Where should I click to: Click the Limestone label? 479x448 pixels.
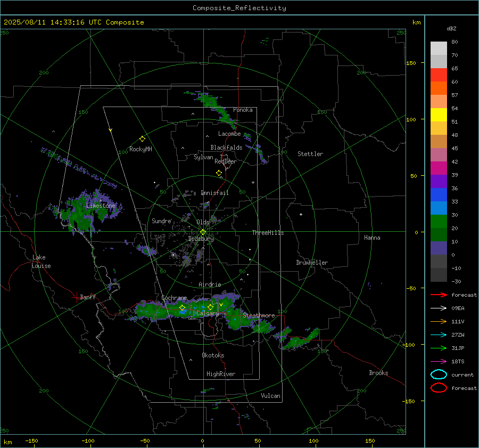(x=101, y=206)
